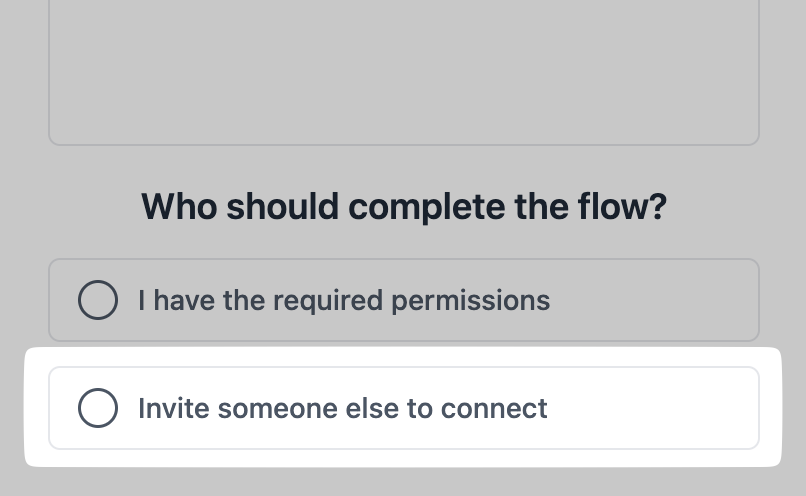Viewport: 806px width, 496px height.
Task: Click inside the large empty text box
Action: (404, 70)
